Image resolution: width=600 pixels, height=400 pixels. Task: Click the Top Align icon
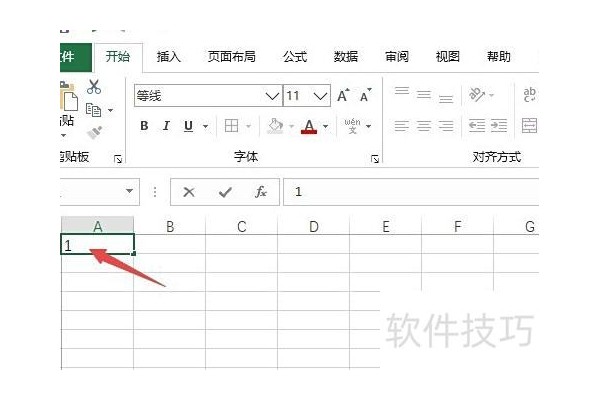point(402,91)
